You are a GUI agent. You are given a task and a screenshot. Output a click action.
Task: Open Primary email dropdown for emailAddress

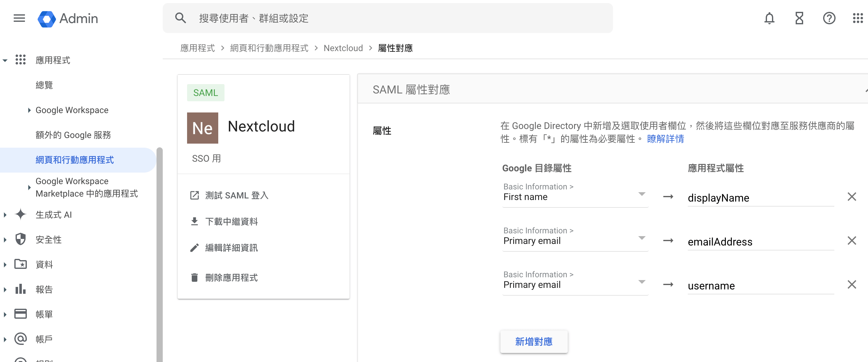575,238
